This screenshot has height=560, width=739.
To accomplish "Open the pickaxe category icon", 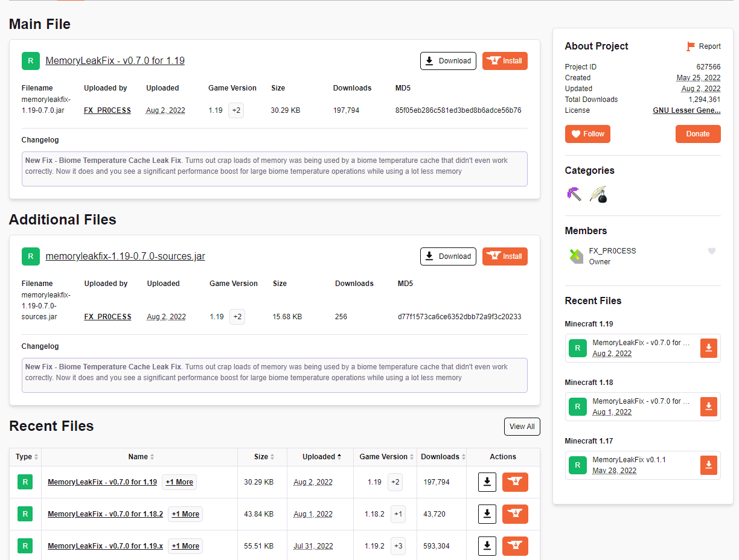I will 575,194.
